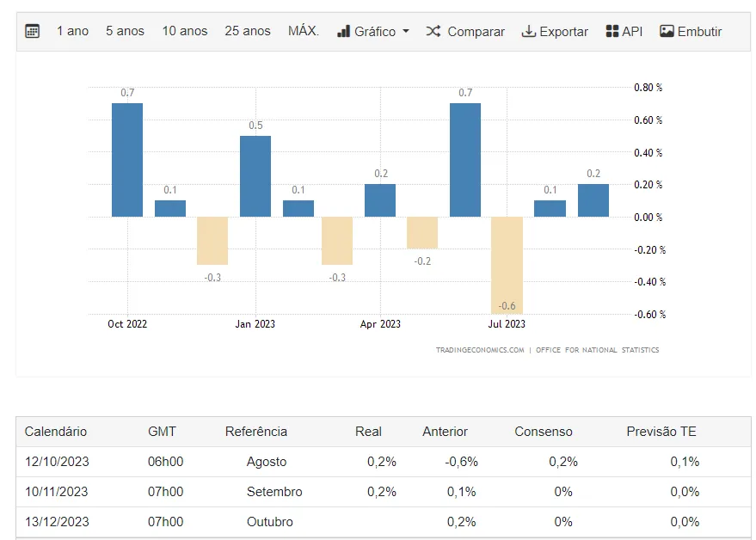
Task: Click the Comparar button
Action: point(465,31)
